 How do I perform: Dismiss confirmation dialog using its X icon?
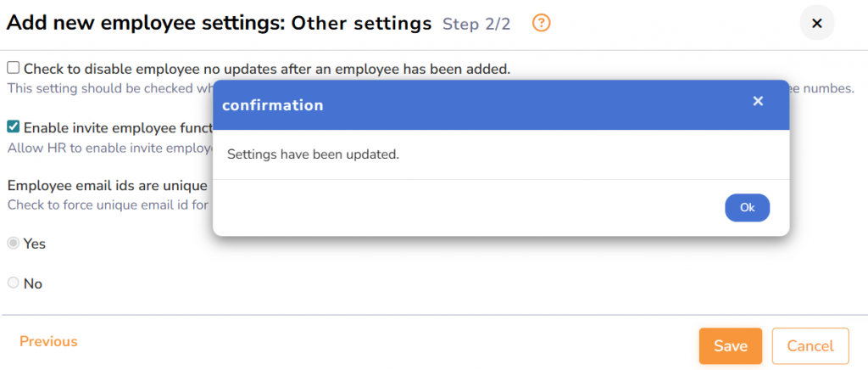pyautogui.click(x=758, y=102)
